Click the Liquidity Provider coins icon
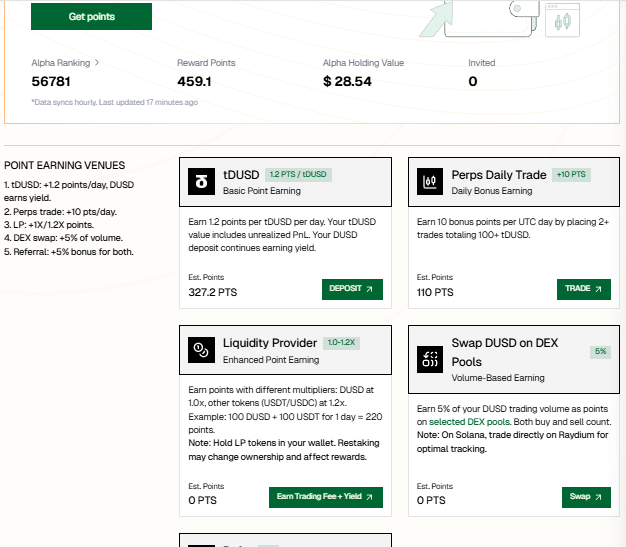626x547 pixels. pos(201,350)
